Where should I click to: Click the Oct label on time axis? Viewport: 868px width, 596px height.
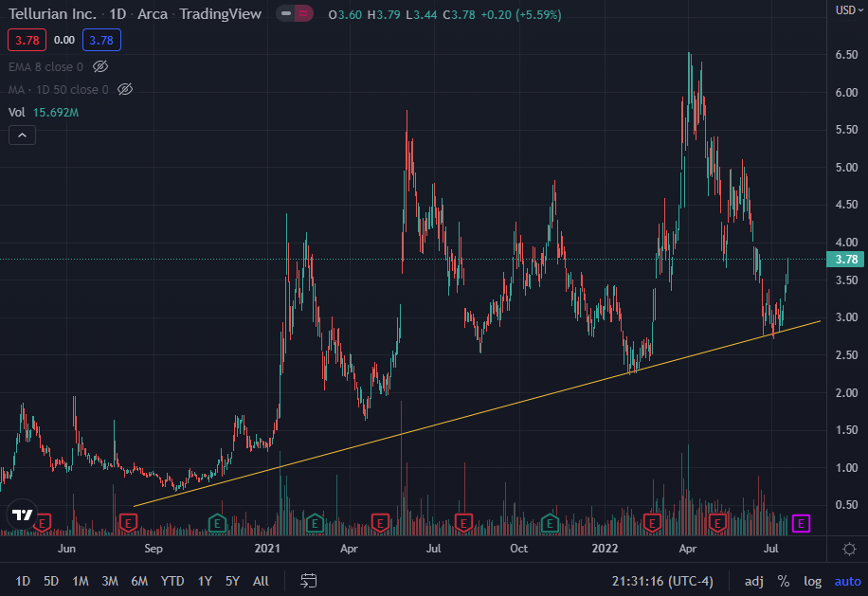(518, 549)
